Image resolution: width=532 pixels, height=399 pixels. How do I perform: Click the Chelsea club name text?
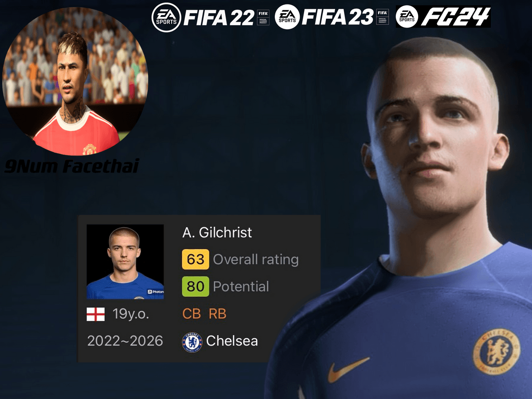point(232,341)
